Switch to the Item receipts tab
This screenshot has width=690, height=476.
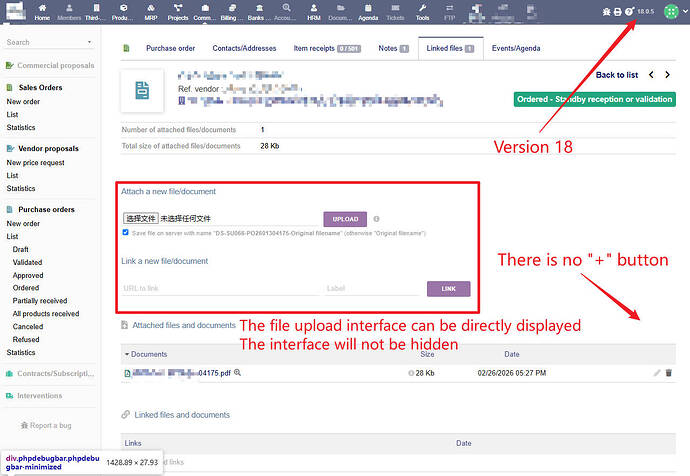pyautogui.click(x=327, y=48)
